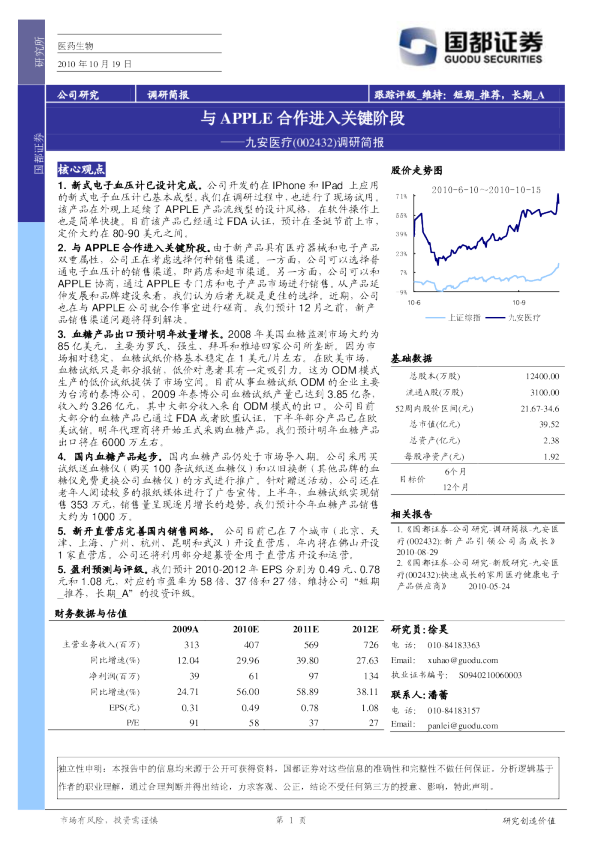Click the Guodu Securities logo icon
This screenshot has width=595, height=842.
pyautogui.click(x=417, y=47)
